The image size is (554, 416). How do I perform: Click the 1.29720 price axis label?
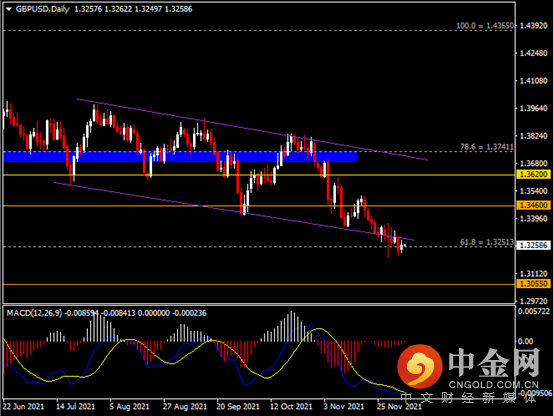click(534, 301)
